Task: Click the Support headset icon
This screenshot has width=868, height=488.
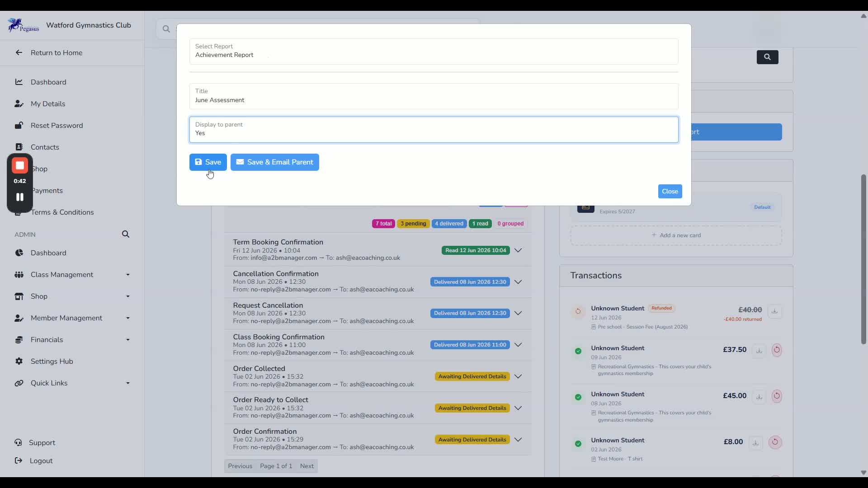Action: [18, 443]
